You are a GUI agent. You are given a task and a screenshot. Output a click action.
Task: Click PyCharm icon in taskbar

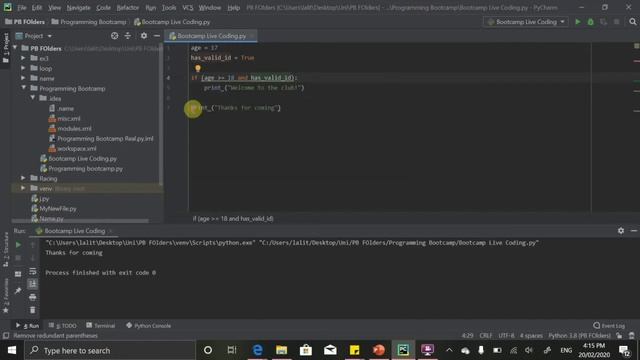point(403,350)
